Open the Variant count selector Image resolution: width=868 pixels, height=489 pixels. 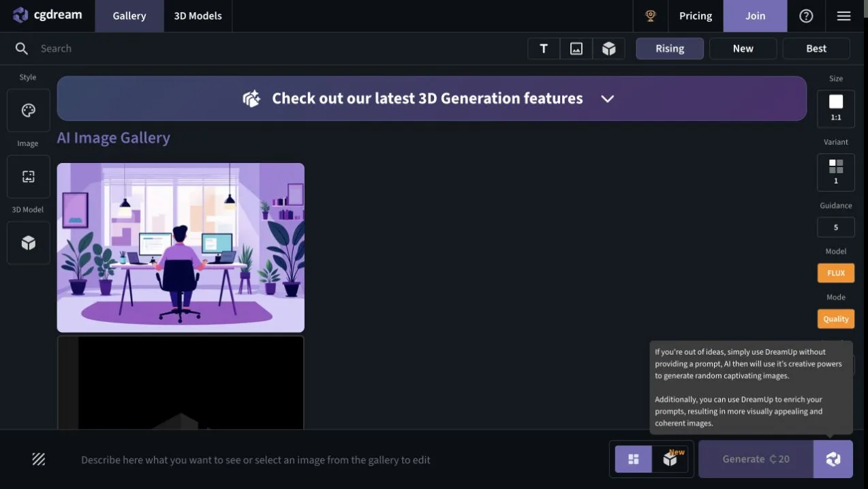click(836, 173)
